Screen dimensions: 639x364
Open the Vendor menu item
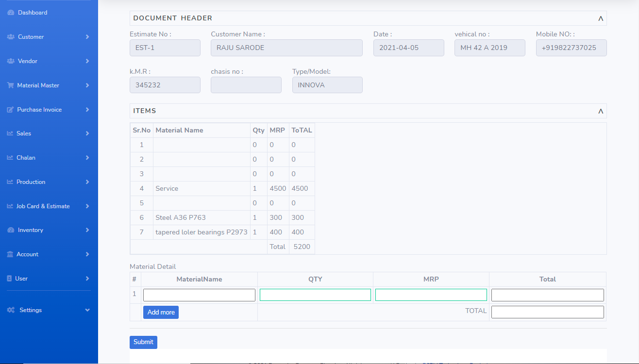click(x=28, y=61)
